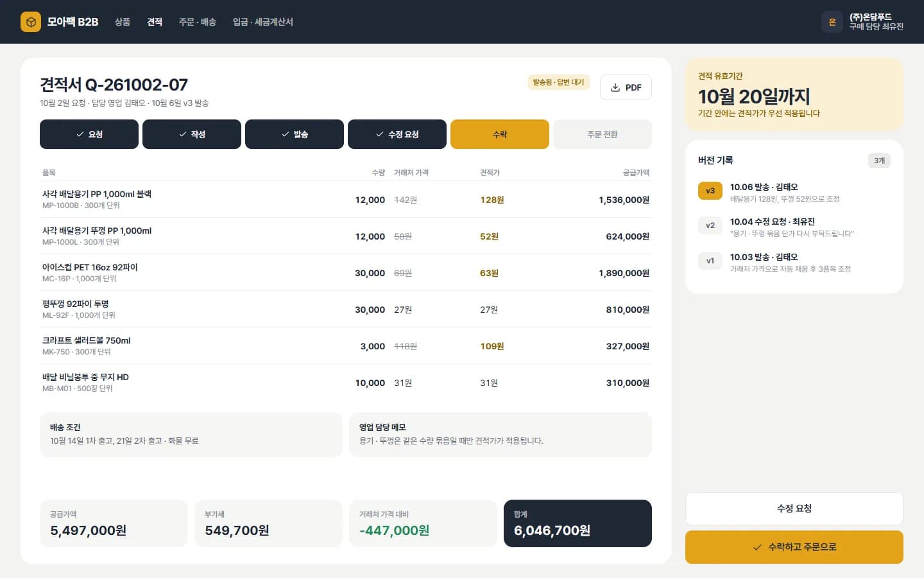The height and width of the screenshot is (578, 924).
Task: Click the supply amount 1,890,000원
Action: pos(624,273)
